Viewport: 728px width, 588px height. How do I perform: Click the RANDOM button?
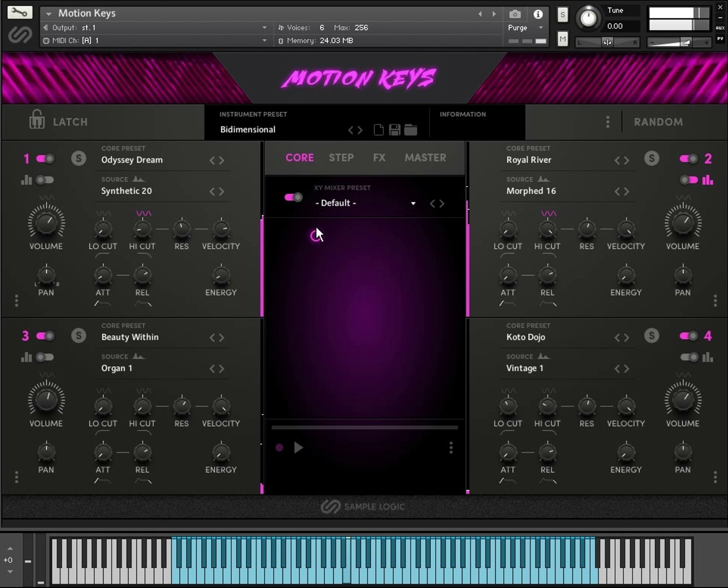(x=658, y=122)
